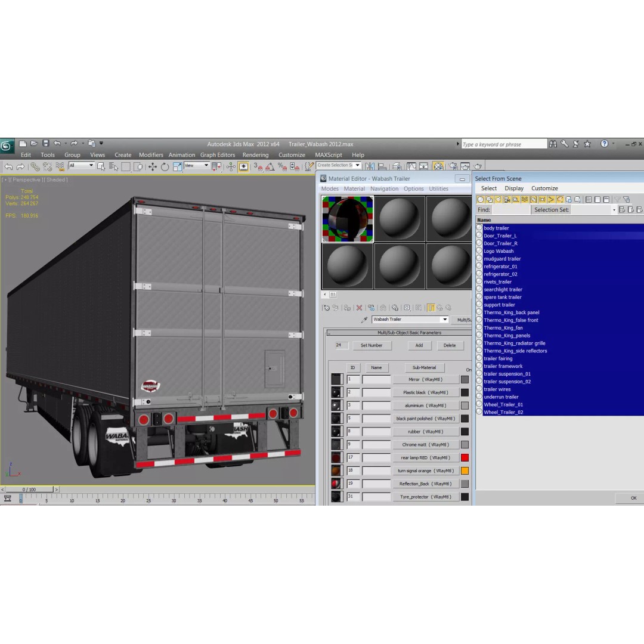Click the Align tool icon in main toolbar
Image resolution: width=644 pixels, height=644 pixels.
click(382, 166)
